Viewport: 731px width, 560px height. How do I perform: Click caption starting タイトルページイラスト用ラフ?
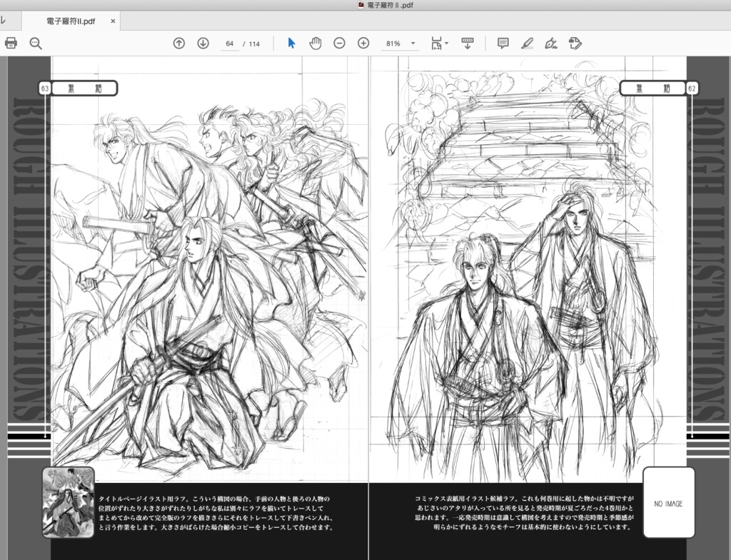216,513
